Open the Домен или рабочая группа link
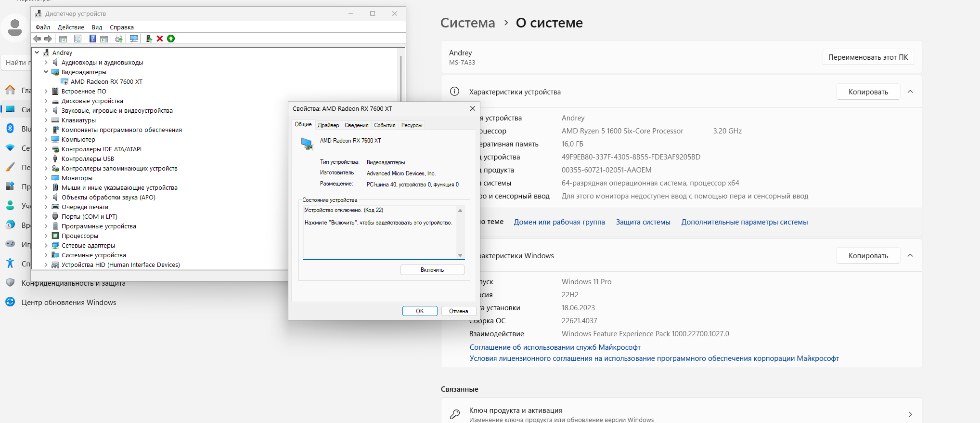Screen dimensions: 980x423 pos(559,222)
